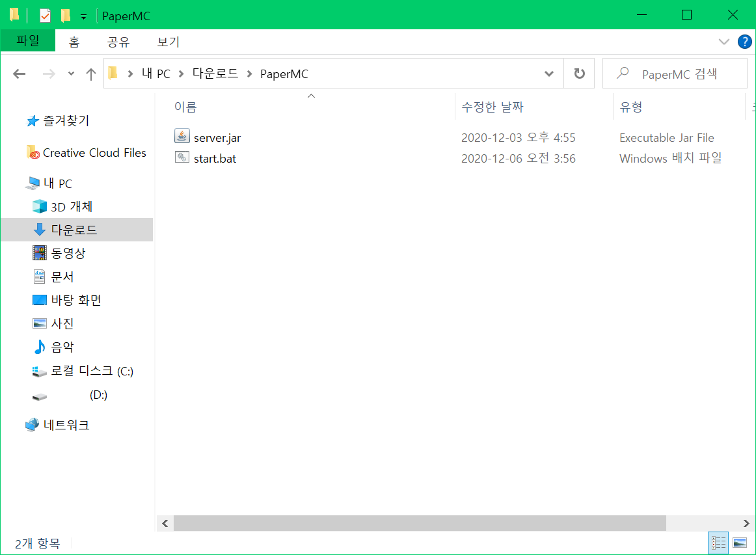The image size is (756, 555).
Task: Click the horizontal scrollbar left arrow
Action: (x=165, y=523)
